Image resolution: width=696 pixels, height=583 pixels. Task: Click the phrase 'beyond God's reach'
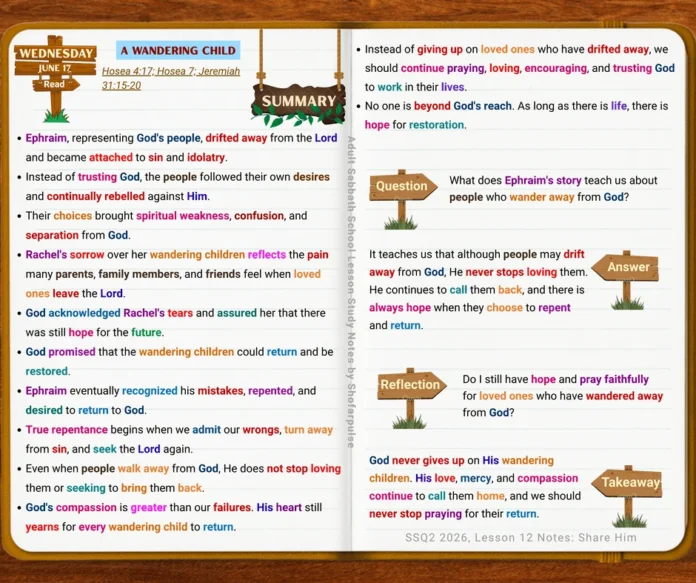pyautogui.click(x=463, y=106)
